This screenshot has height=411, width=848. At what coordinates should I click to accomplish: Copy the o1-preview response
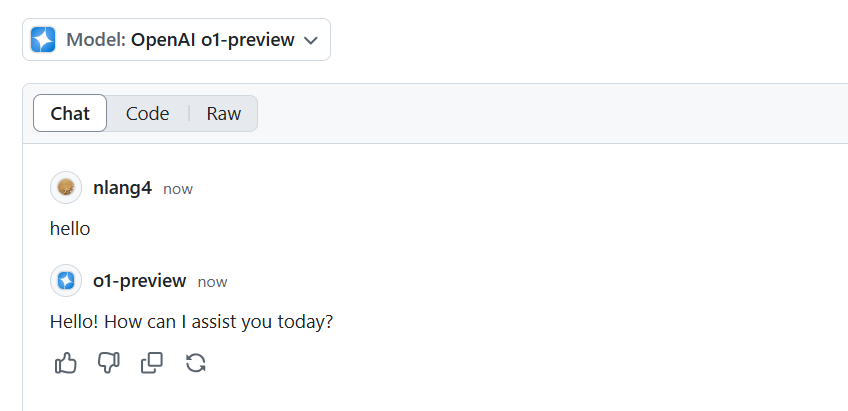click(152, 363)
